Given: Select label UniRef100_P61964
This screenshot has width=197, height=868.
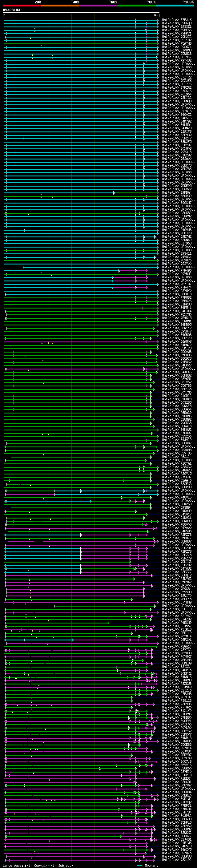Looking at the screenshot, I should pos(177,94).
